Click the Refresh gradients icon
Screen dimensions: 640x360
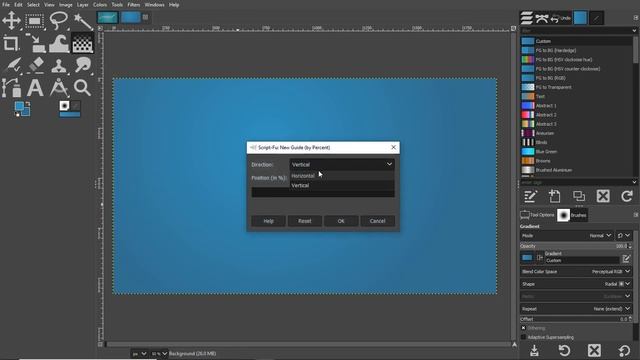coord(627,196)
